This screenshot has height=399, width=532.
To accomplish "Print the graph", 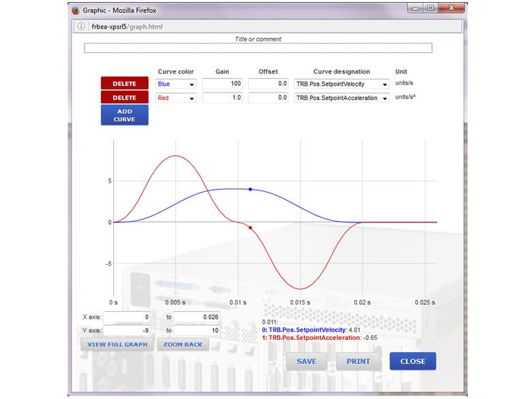I will click(x=358, y=362).
